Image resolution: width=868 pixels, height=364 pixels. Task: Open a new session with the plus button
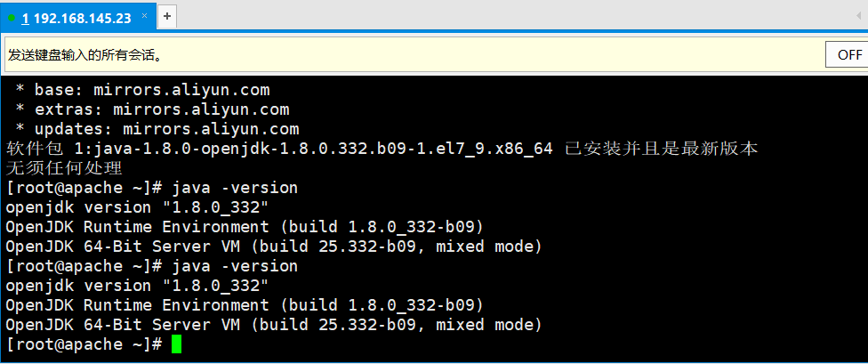166,17
